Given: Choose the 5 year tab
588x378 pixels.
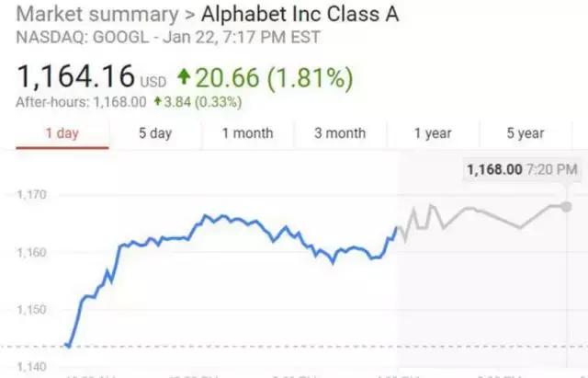Looking at the screenshot, I should pyautogui.click(x=526, y=133).
